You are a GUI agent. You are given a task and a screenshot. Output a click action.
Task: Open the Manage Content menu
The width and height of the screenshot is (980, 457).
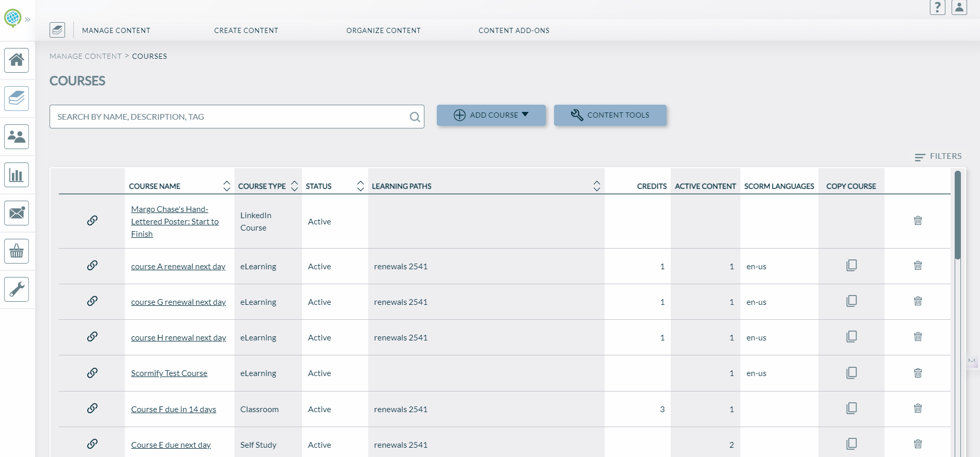pyautogui.click(x=116, y=30)
